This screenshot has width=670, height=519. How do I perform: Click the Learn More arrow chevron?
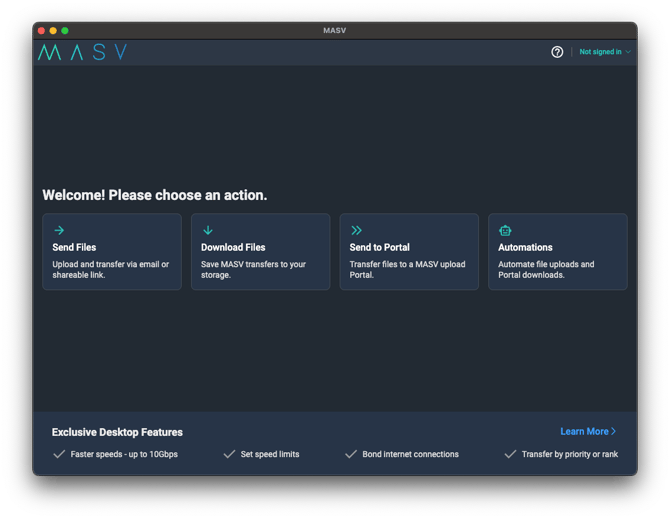pyautogui.click(x=614, y=432)
